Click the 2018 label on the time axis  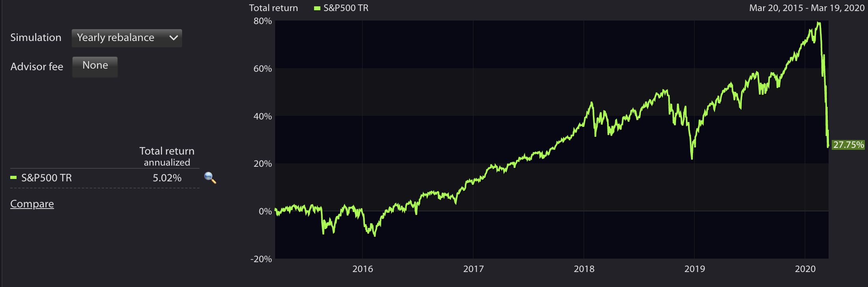coord(584,269)
